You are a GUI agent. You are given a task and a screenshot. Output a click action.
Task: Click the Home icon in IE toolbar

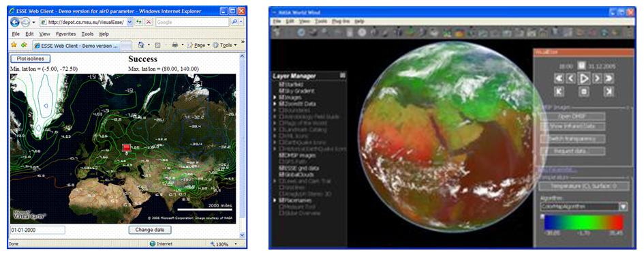(x=141, y=45)
